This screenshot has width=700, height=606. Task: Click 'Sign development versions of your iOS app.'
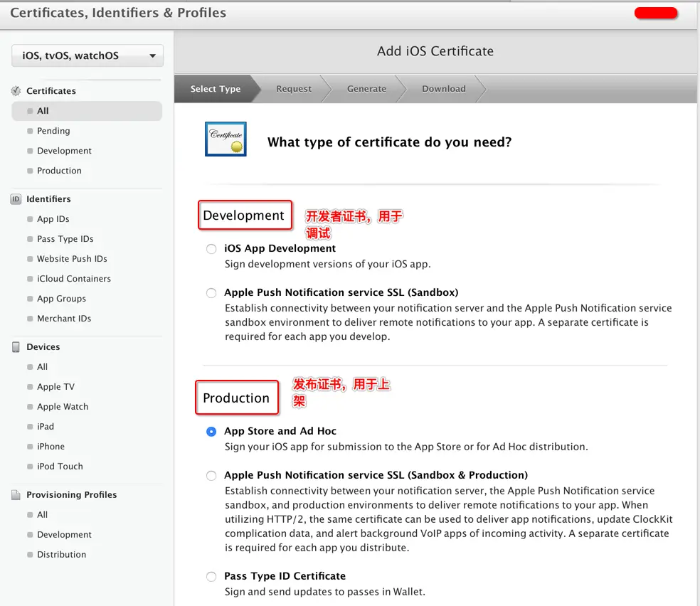[x=328, y=264]
